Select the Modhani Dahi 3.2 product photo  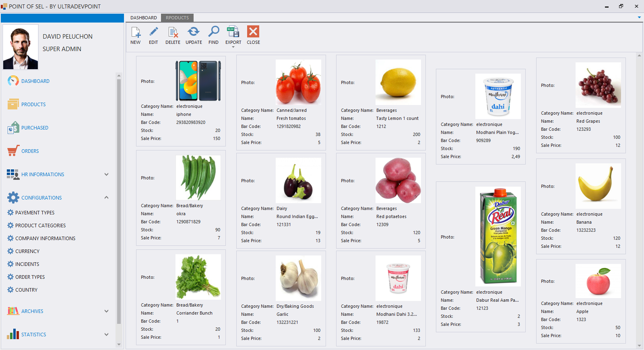(398, 278)
